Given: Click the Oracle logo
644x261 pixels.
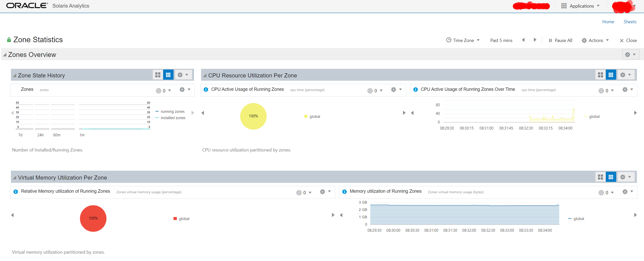Looking at the screenshot, I should (x=27, y=6).
